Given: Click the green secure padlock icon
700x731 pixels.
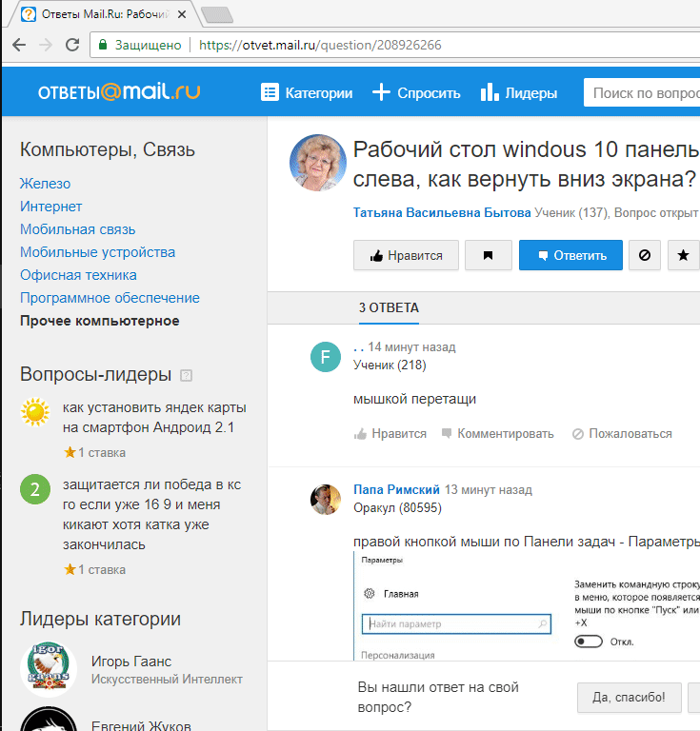Looking at the screenshot, I should (x=103, y=45).
